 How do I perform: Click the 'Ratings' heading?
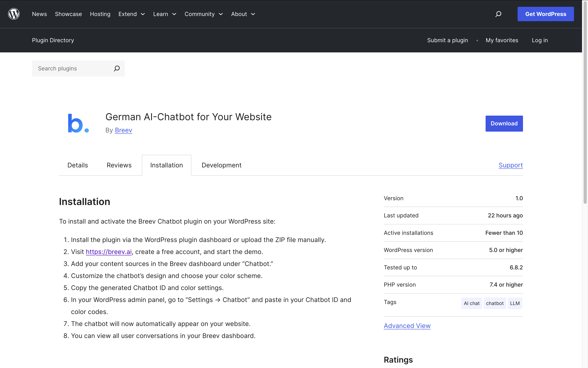click(x=398, y=360)
